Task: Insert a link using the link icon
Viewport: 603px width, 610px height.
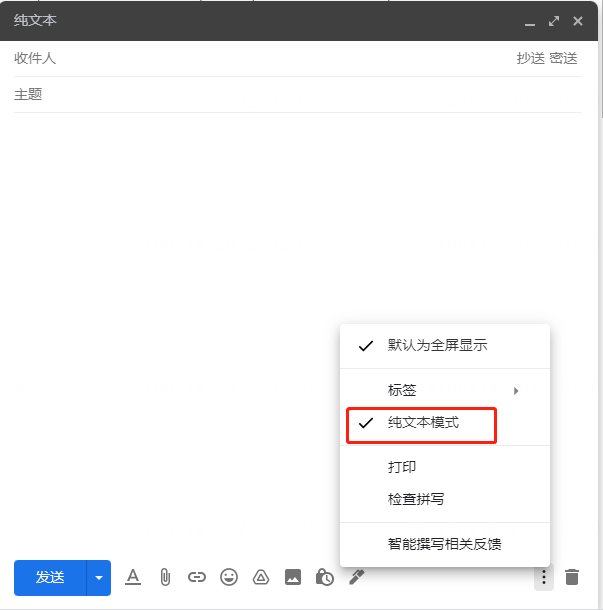Action: click(x=197, y=577)
